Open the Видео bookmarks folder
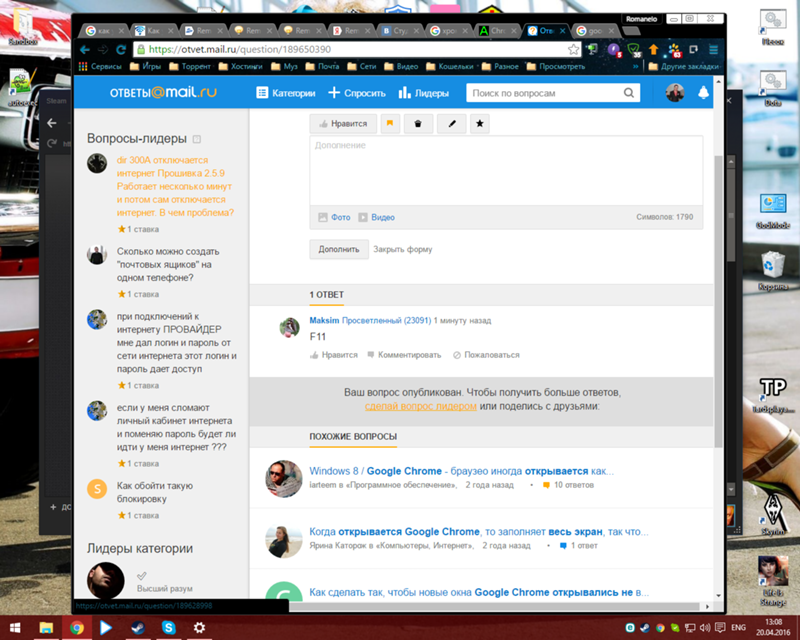 pyautogui.click(x=401, y=66)
